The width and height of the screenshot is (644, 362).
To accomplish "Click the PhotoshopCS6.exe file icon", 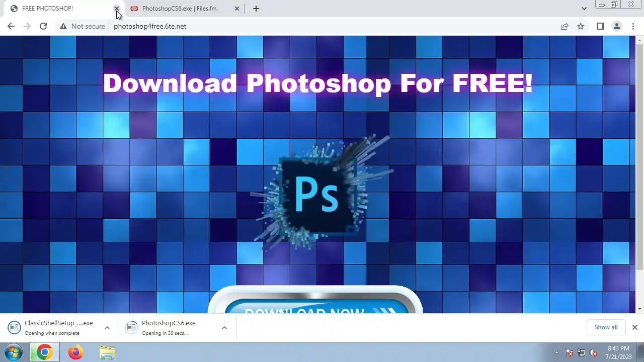I will click(131, 327).
